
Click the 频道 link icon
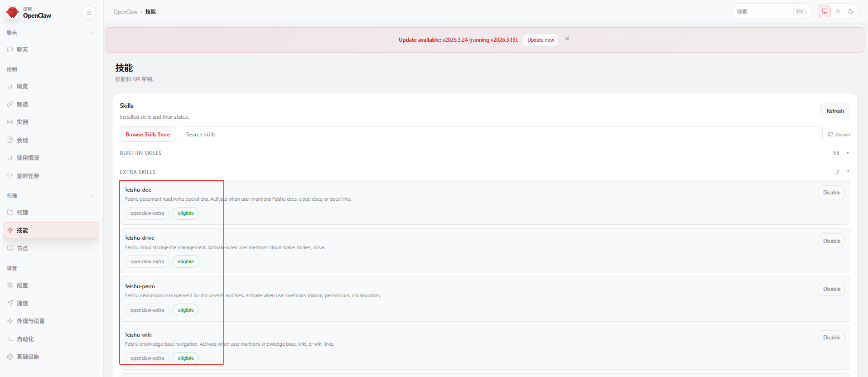[10, 104]
